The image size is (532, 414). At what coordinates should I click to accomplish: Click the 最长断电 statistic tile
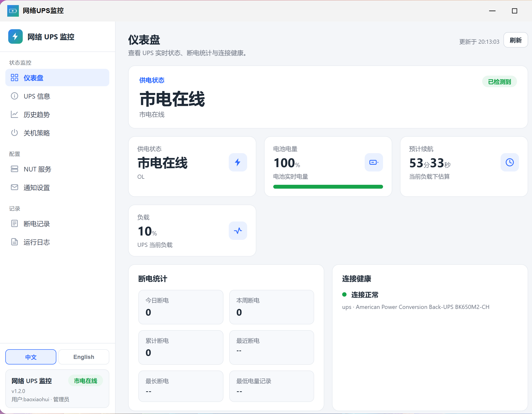tap(181, 386)
